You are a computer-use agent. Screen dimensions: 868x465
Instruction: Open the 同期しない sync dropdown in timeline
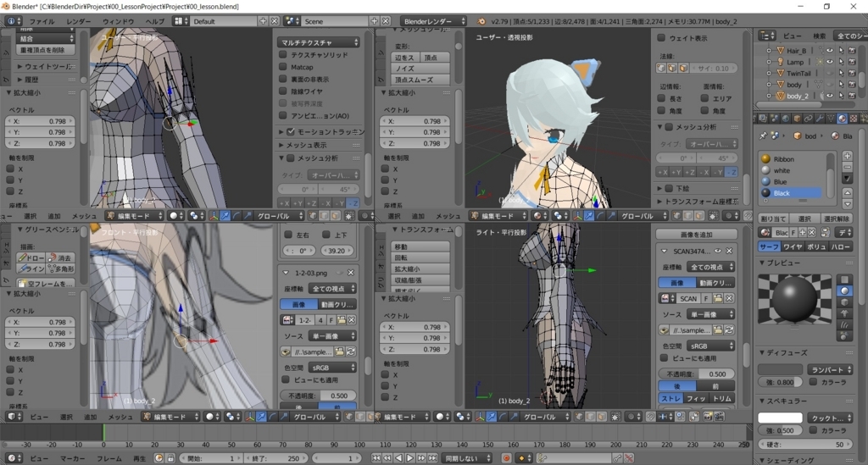coord(467,458)
